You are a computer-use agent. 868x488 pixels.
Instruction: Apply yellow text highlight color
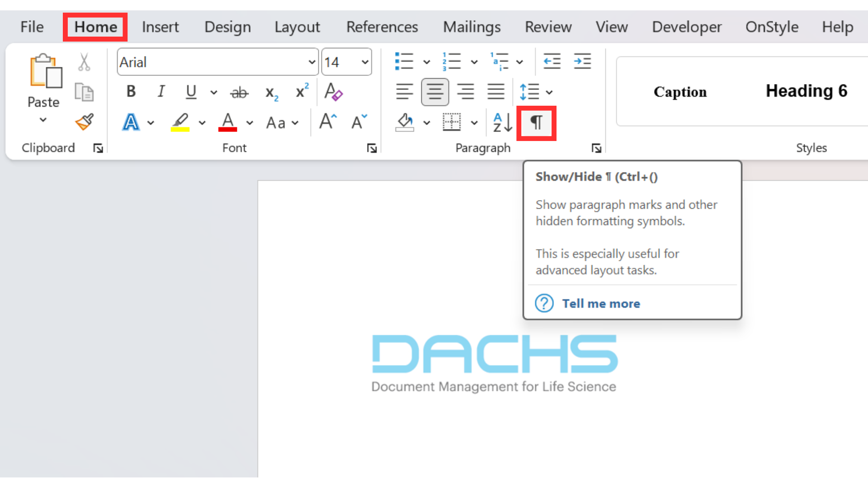(180, 122)
